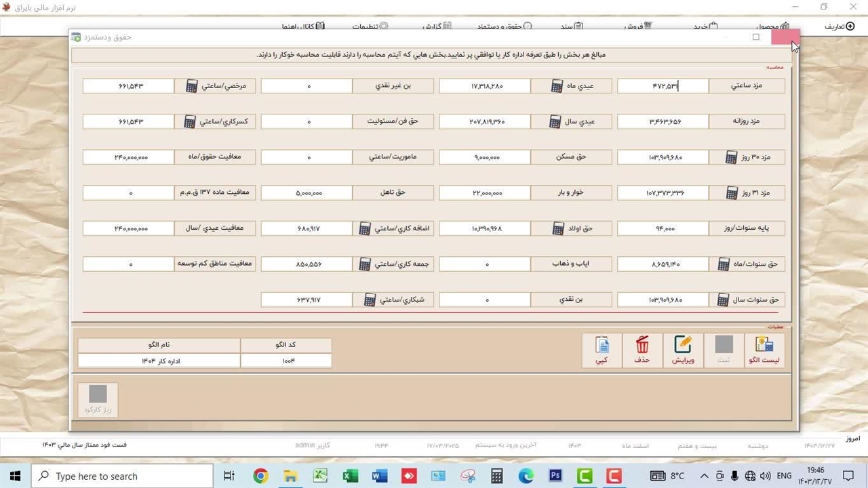868x488 pixels.
Task: Click the calculator icon beside اضافه کاري/ساعتي
Action: point(365,228)
